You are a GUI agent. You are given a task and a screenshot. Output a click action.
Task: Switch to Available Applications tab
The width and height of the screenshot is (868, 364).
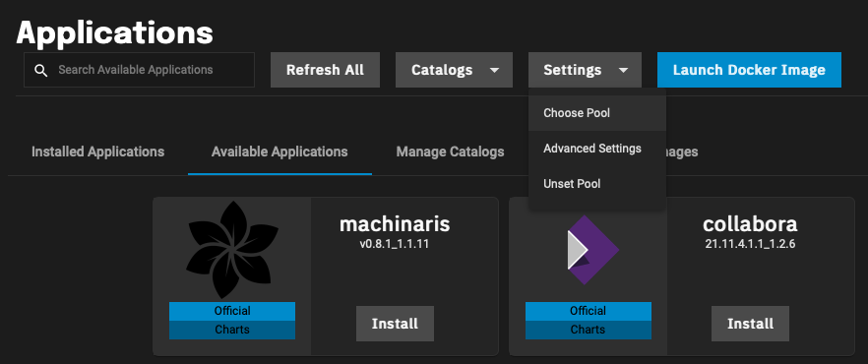(x=279, y=152)
